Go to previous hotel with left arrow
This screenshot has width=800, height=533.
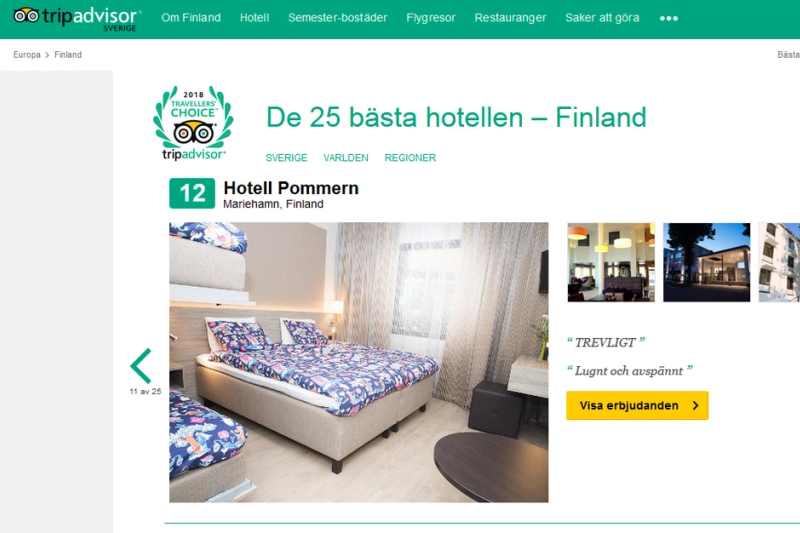tap(141, 366)
